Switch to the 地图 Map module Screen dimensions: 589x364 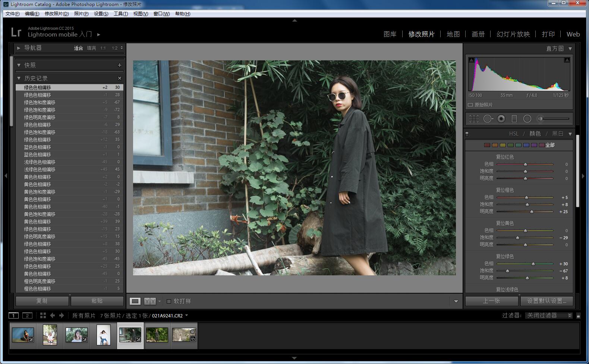click(453, 34)
